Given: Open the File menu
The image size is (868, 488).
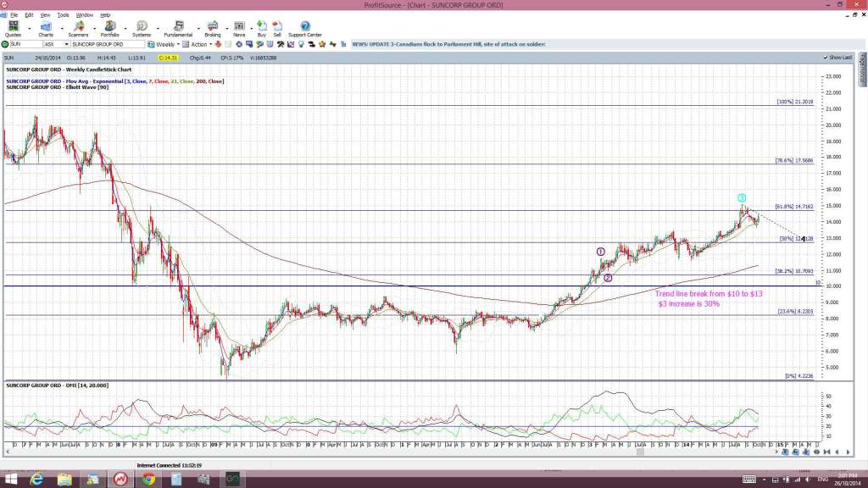Looking at the screenshot, I should pyautogui.click(x=14, y=15).
